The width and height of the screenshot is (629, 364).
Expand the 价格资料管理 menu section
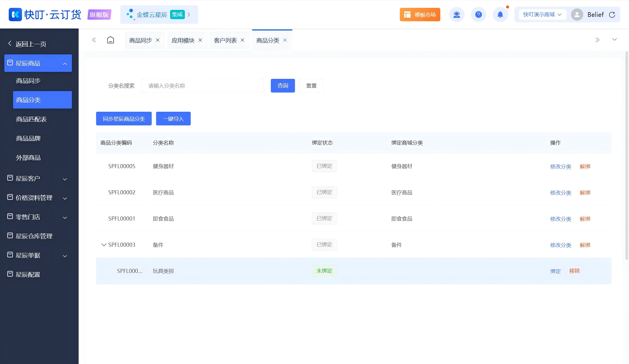pos(65,198)
